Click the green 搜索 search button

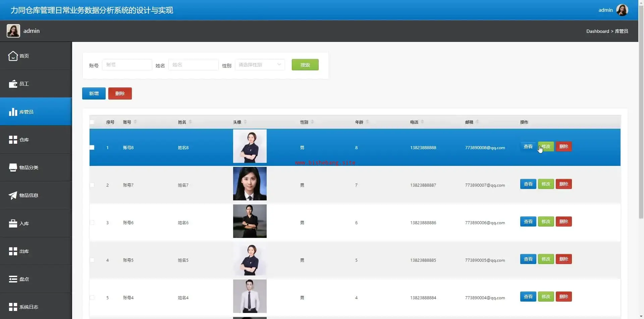pyautogui.click(x=305, y=65)
